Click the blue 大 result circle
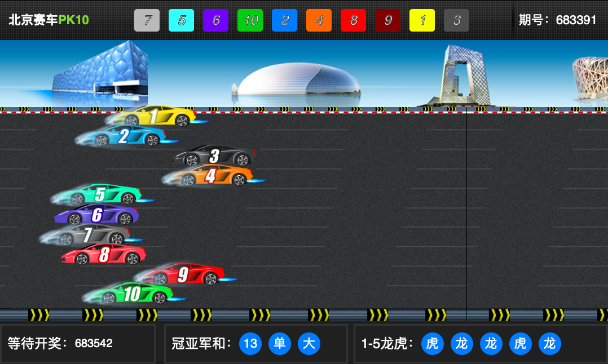This screenshot has width=608, height=364. click(x=309, y=344)
